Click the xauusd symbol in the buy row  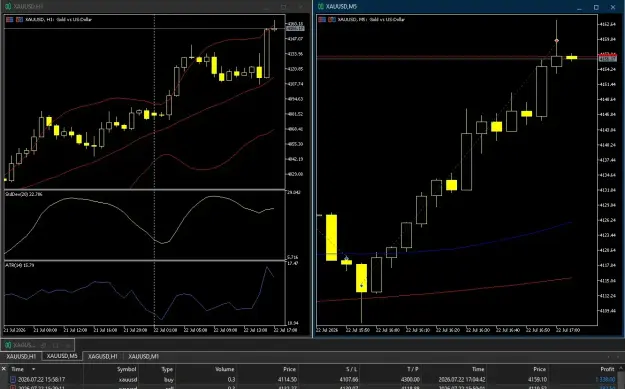click(128, 379)
